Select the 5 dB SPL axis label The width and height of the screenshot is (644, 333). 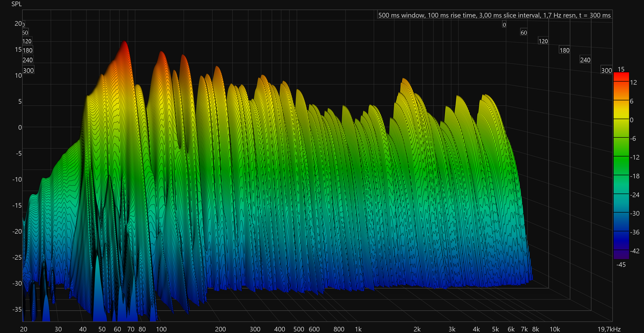click(x=20, y=102)
